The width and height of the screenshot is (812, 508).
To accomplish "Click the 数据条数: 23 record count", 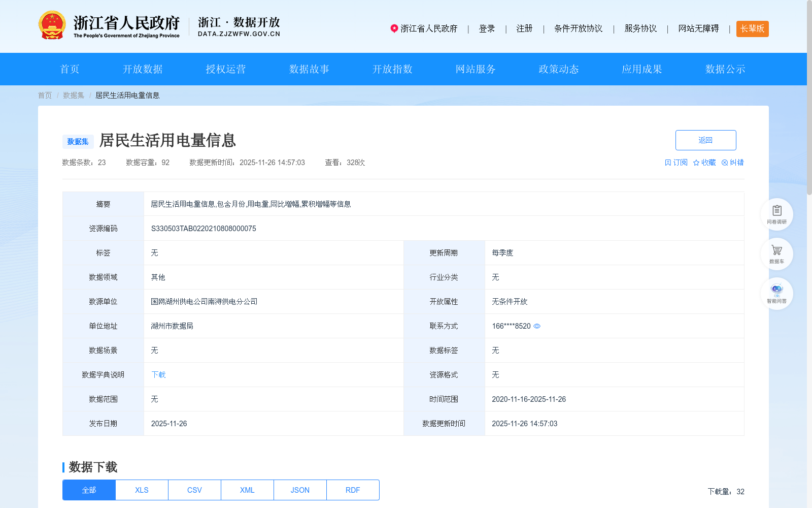I will pos(84,163).
